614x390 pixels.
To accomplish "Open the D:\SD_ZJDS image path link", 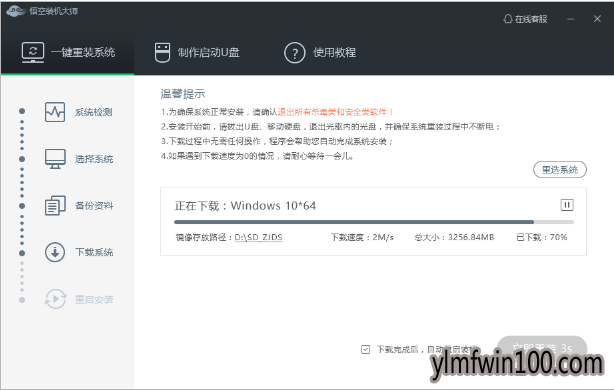I will click(x=258, y=237).
